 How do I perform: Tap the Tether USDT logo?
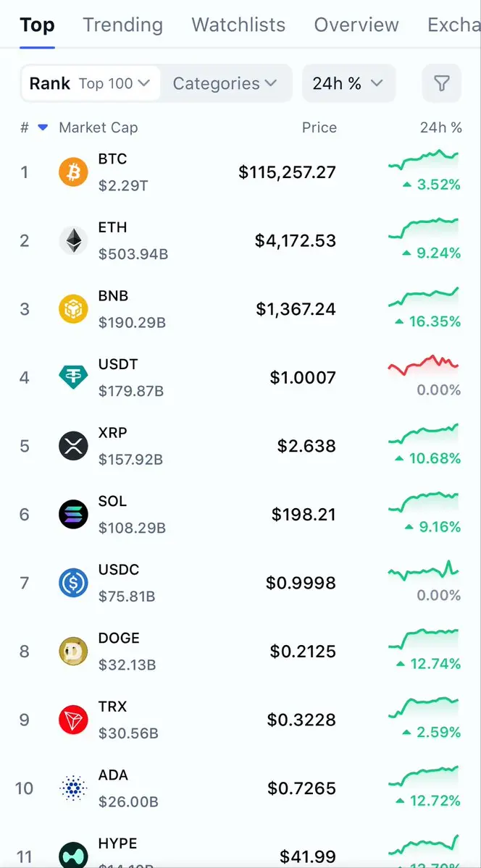(x=73, y=378)
